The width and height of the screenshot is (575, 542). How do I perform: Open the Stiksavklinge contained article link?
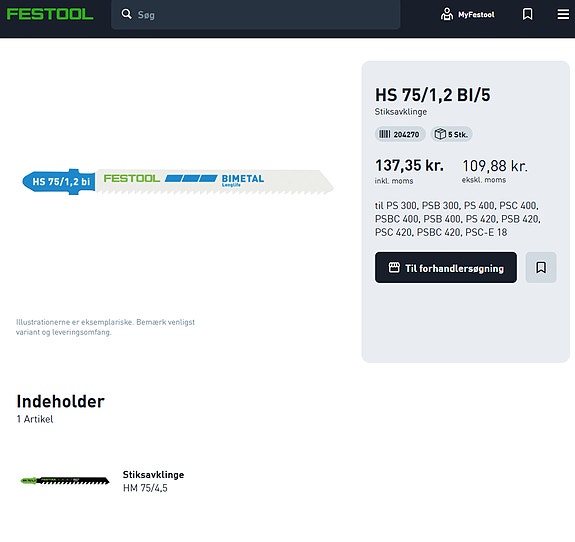click(153, 475)
